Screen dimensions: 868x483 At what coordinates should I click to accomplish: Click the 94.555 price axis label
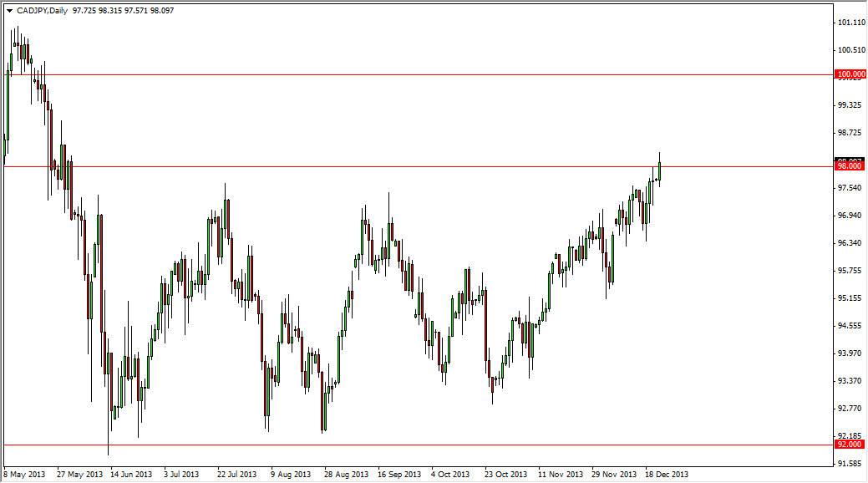click(850, 326)
